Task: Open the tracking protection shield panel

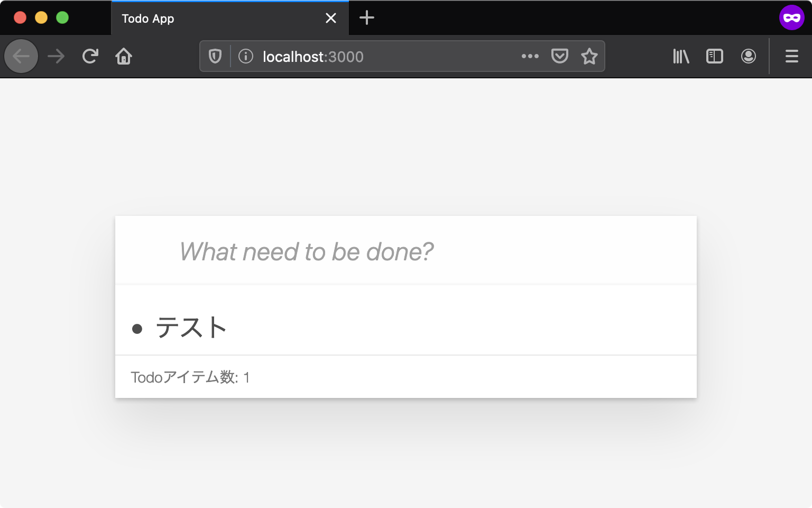Action: [215, 56]
